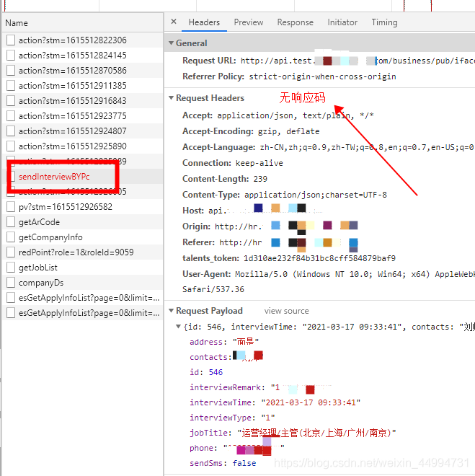
Task: Tick checkbox for action?stm=1615512916843
Action: point(11,101)
